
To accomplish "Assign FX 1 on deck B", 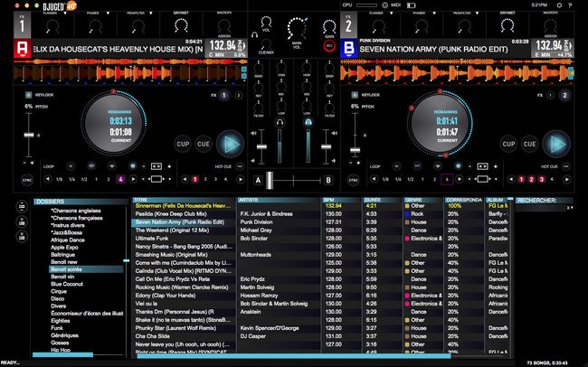I will click(x=551, y=95).
